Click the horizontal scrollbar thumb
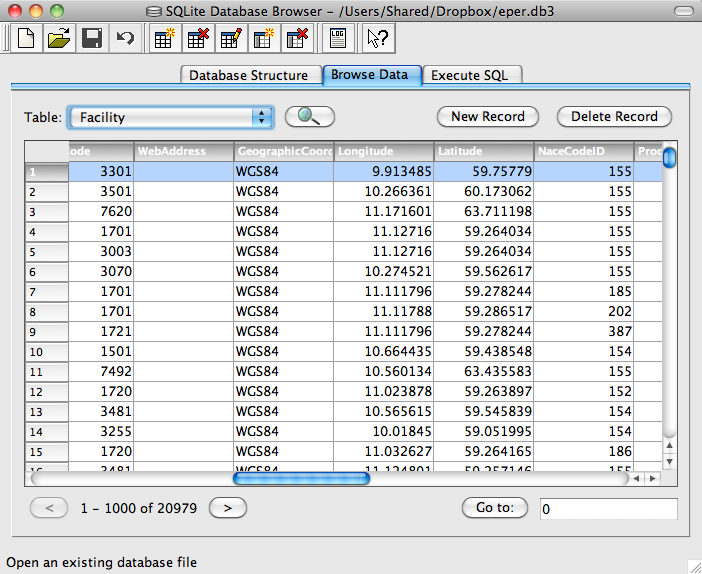 pos(301,479)
